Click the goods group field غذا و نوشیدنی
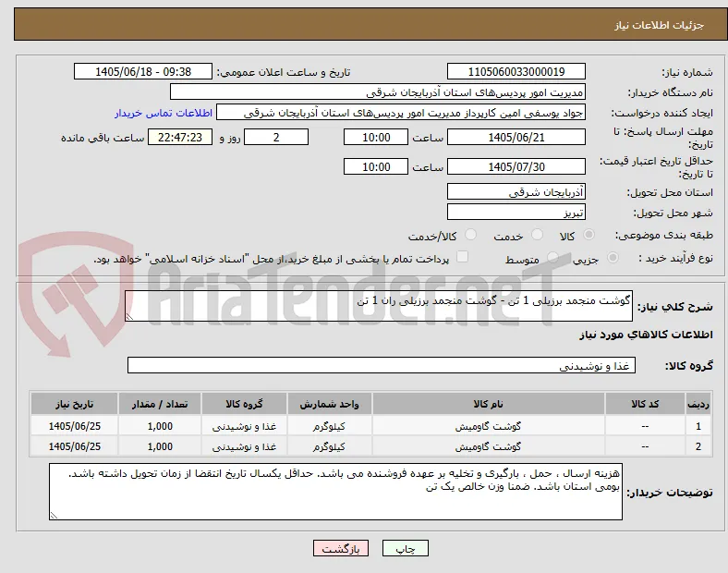Image resolution: width=728 pixels, height=573 pixels. point(382,365)
